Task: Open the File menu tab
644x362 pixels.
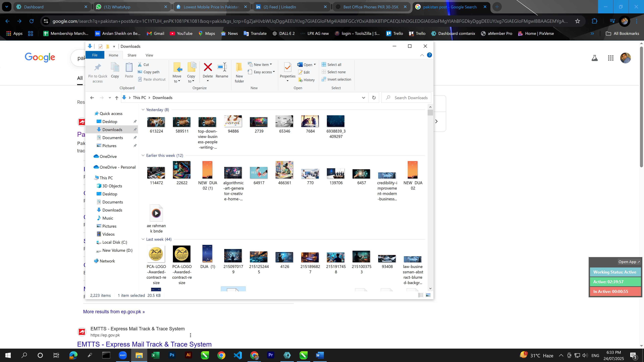Action: 95,55
